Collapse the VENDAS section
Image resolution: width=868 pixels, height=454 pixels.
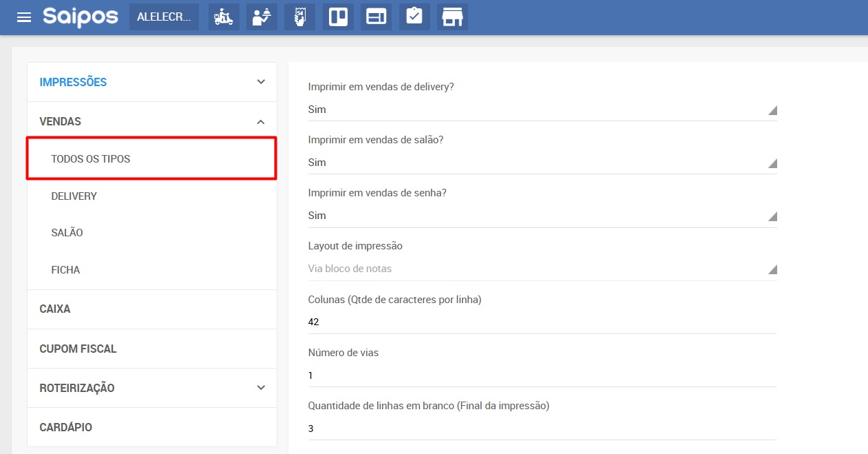coord(261,122)
